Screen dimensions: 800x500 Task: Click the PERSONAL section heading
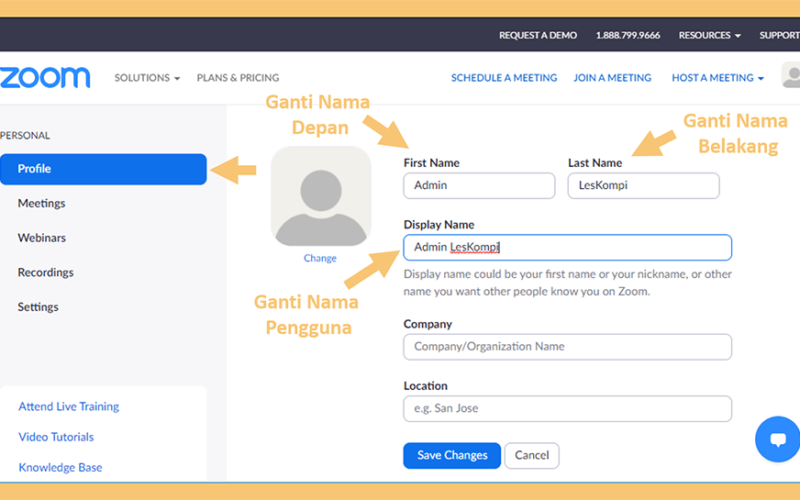tap(25, 135)
